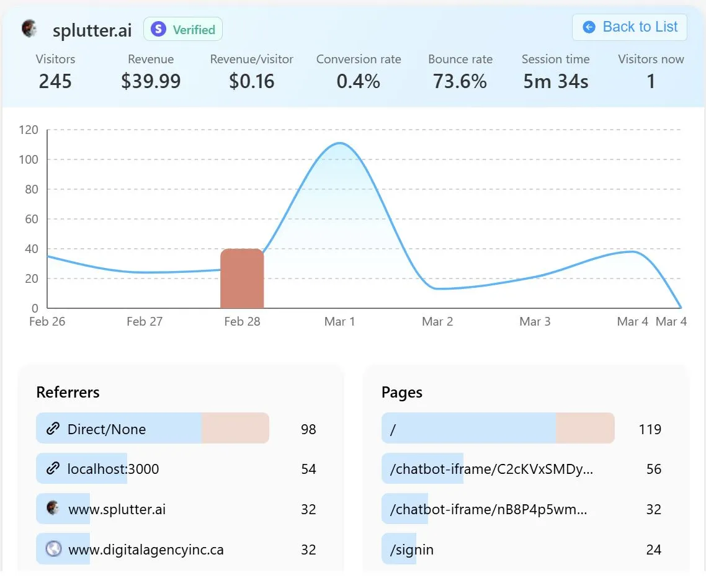Open the truncated /chatbot-iframe/C2cKVxSMDy page entry
This screenshot has width=706, height=588.
point(487,469)
